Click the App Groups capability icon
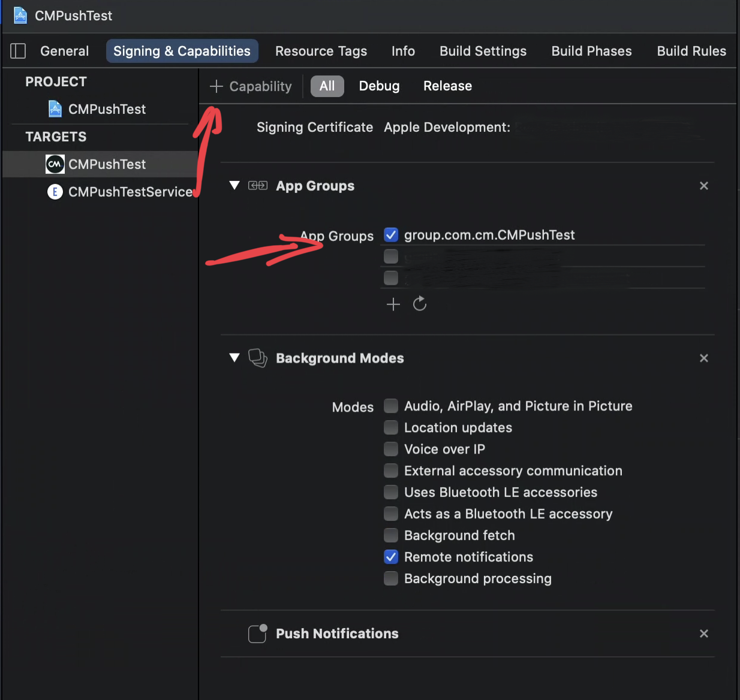Image resolution: width=740 pixels, height=700 pixels. tap(258, 185)
